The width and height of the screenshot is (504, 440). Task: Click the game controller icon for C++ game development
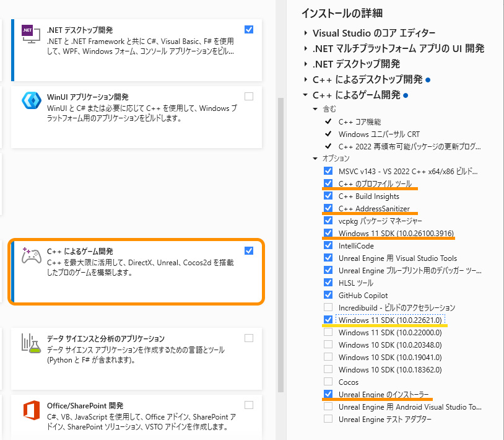pyautogui.click(x=31, y=255)
